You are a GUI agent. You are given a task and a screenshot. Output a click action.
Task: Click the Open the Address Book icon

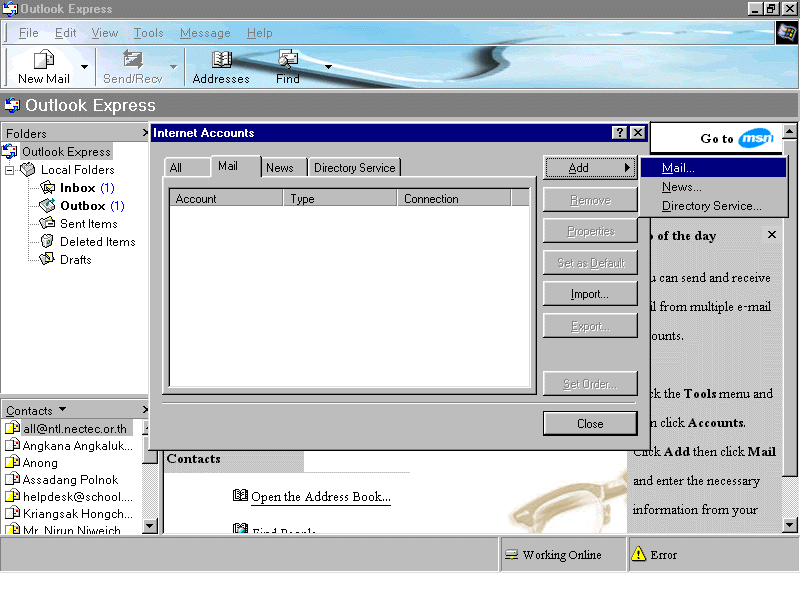(240, 495)
